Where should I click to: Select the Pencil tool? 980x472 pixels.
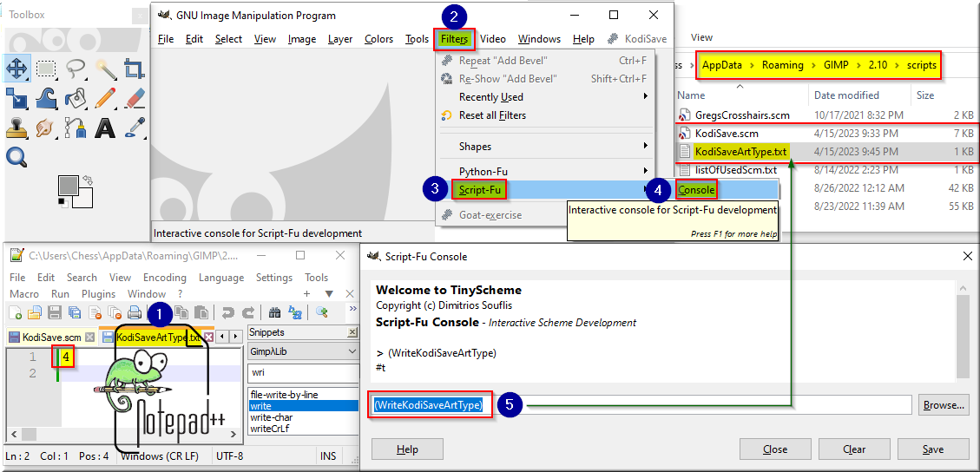(106, 98)
